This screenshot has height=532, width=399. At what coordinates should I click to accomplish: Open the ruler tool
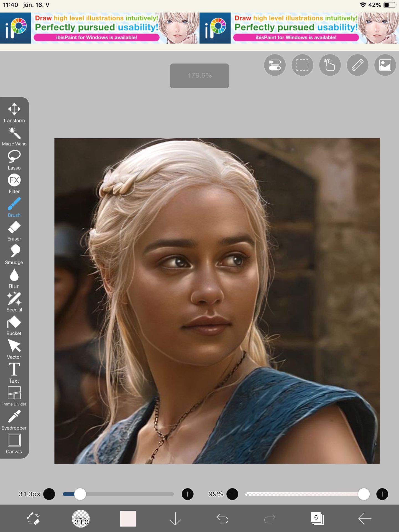(x=357, y=65)
